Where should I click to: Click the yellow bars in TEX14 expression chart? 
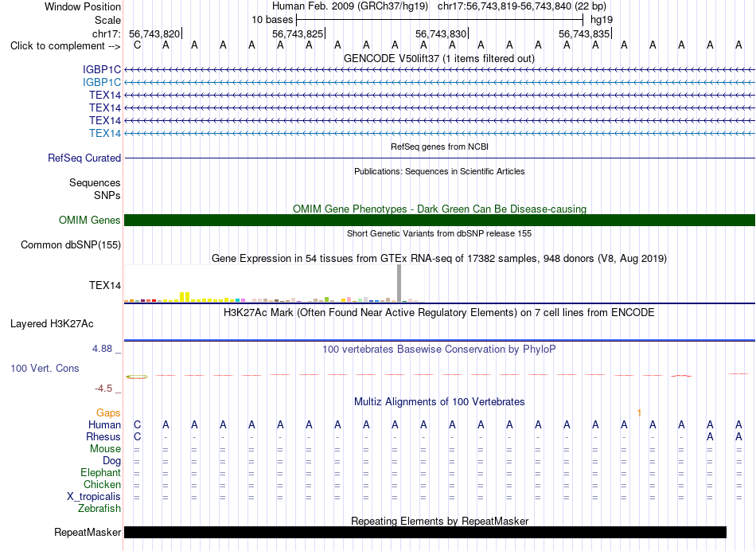[185, 297]
